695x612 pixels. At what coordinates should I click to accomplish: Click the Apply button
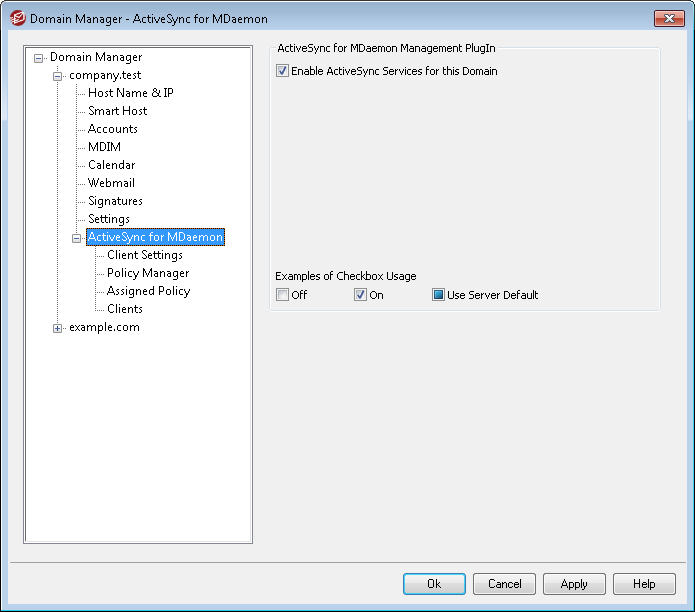[574, 584]
